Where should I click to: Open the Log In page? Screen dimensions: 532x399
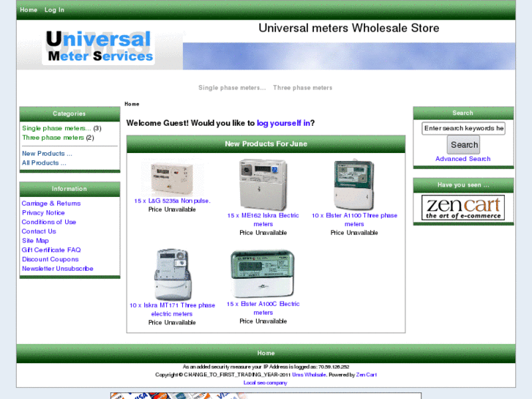tap(54, 10)
